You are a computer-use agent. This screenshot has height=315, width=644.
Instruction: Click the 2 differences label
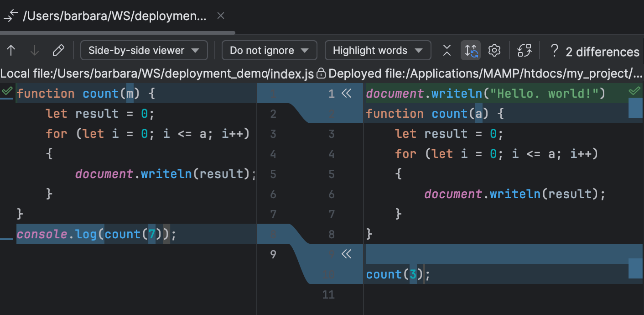(602, 52)
